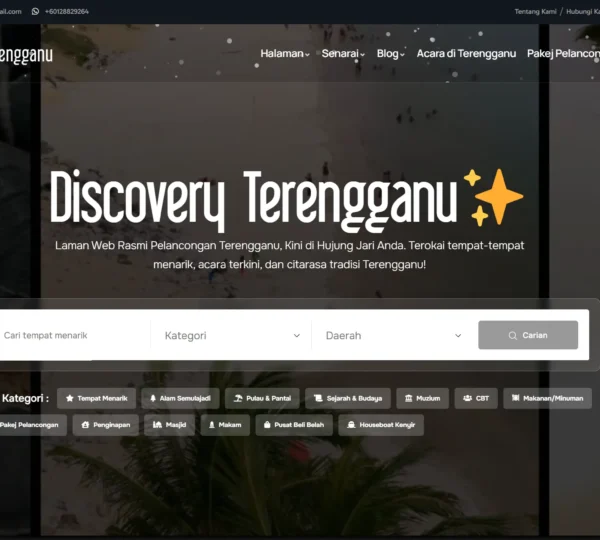This screenshot has height=540, width=600.
Task: Select the Makam category chip
Action: pos(225,425)
